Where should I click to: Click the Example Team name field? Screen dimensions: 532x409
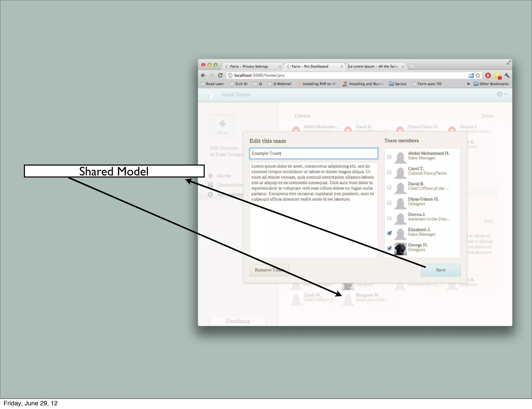coord(314,153)
